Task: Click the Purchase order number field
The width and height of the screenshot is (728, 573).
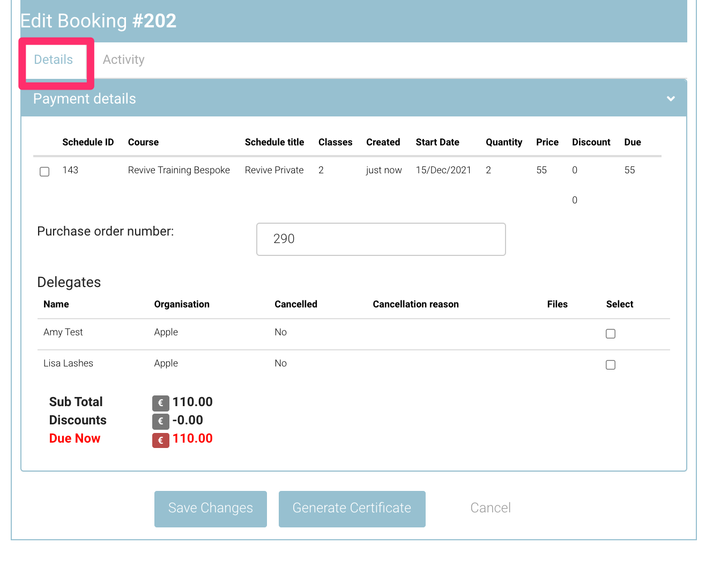Action: click(381, 239)
